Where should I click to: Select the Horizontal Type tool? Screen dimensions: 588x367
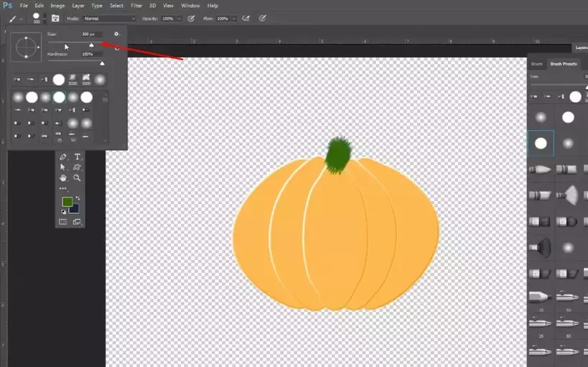(78, 157)
